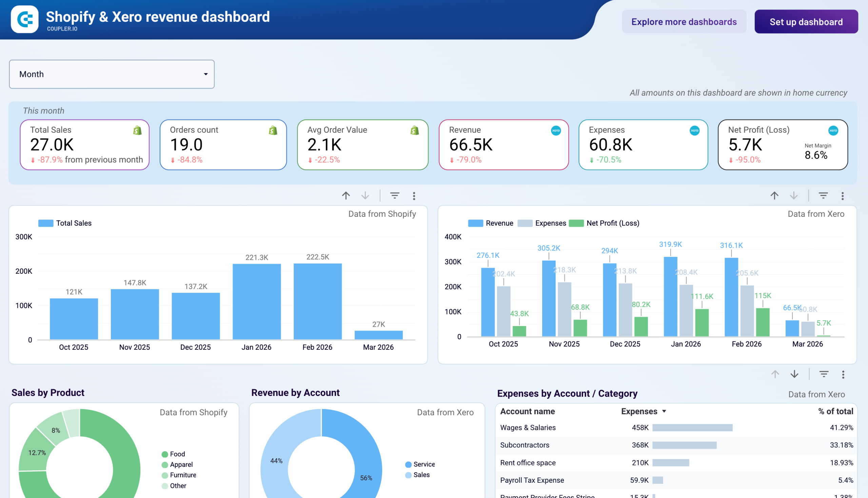Open the Month dropdown selector
The height and width of the screenshot is (498, 868).
click(x=112, y=74)
